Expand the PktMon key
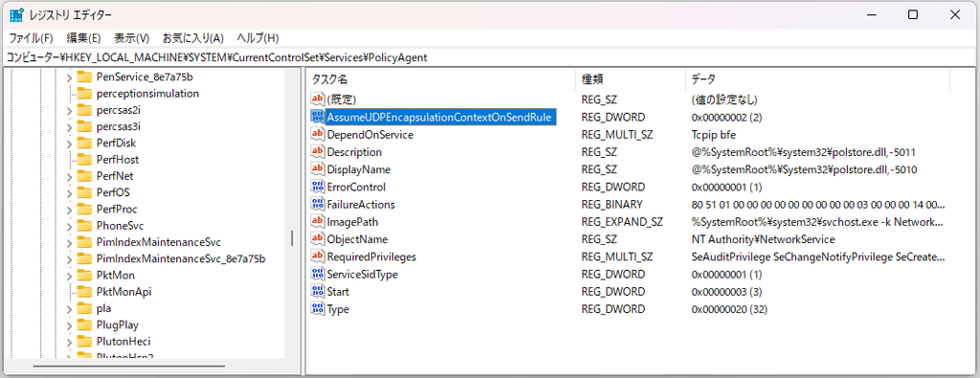 (x=69, y=276)
